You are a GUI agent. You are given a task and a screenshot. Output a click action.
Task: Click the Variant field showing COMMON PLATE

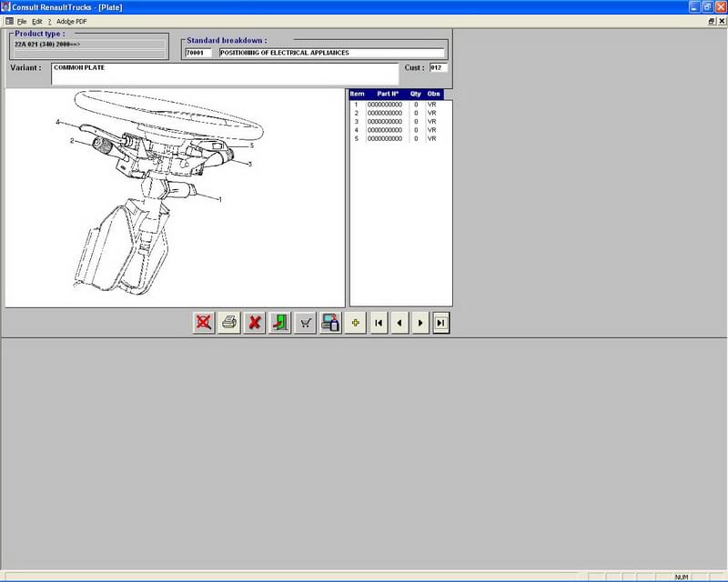pyautogui.click(x=225, y=74)
